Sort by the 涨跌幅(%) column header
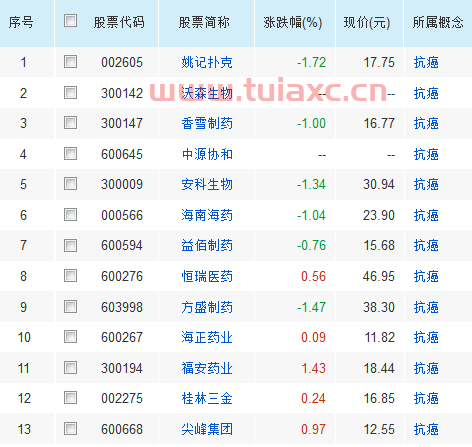Viewport: 472px width, 447px height. tap(293, 22)
